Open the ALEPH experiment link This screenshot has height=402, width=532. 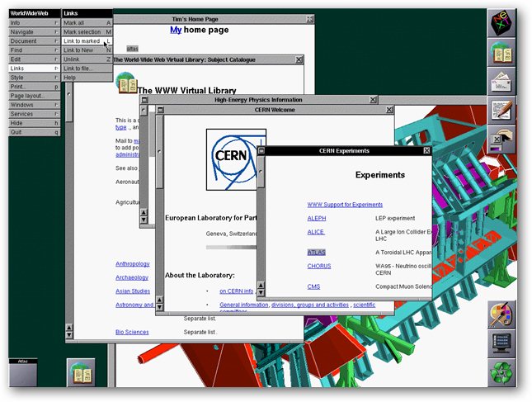[x=317, y=218]
